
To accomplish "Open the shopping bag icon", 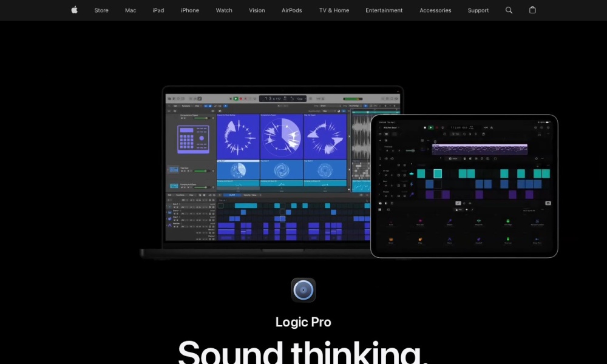I will coord(532,10).
